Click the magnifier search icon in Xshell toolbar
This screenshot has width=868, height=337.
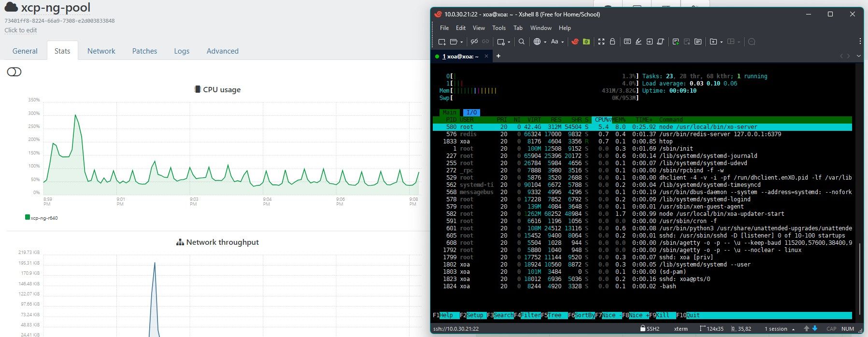click(x=522, y=42)
